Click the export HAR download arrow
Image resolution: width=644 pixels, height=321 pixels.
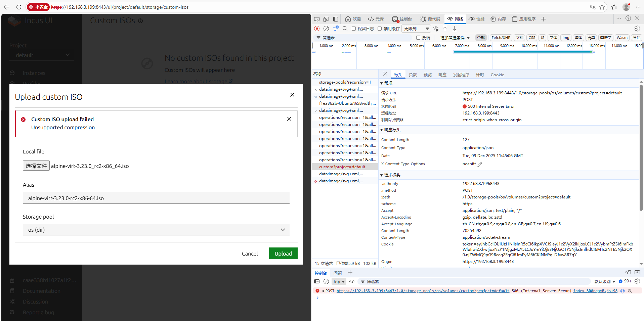pyautogui.click(x=455, y=29)
